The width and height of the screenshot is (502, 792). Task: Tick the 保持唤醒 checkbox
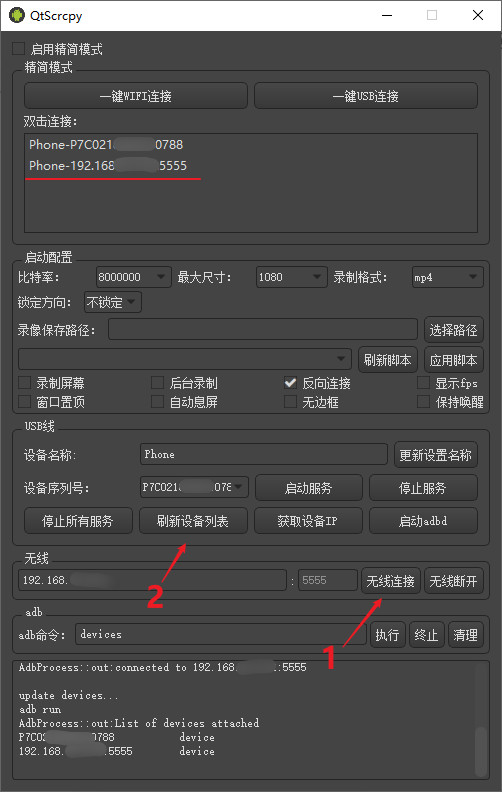click(x=423, y=402)
